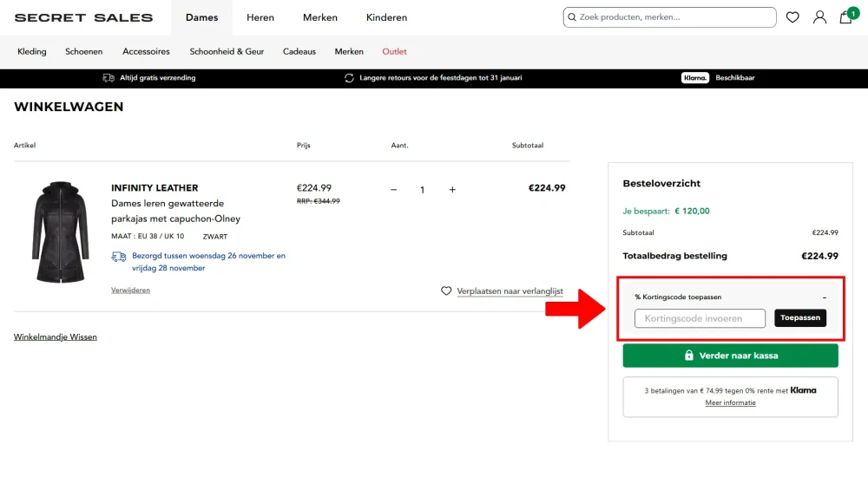The height and width of the screenshot is (483, 868).
Task: Focus the Kortingscode invoeren field
Action: point(700,318)
